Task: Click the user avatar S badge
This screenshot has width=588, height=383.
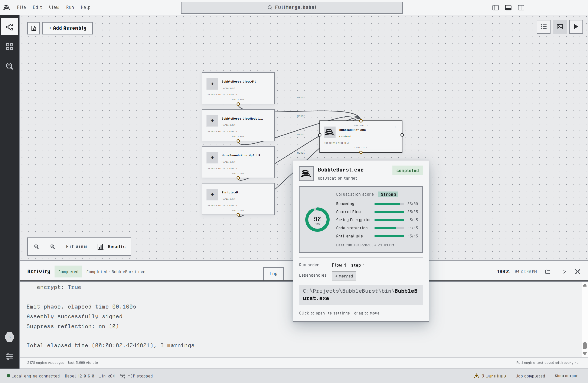Action: [x=9, y=337]
